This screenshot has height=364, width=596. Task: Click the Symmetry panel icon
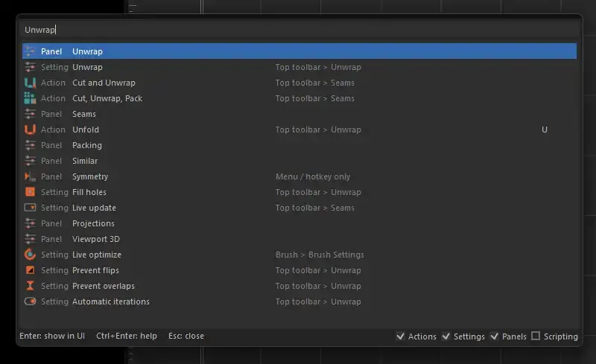tap(30, 176)
